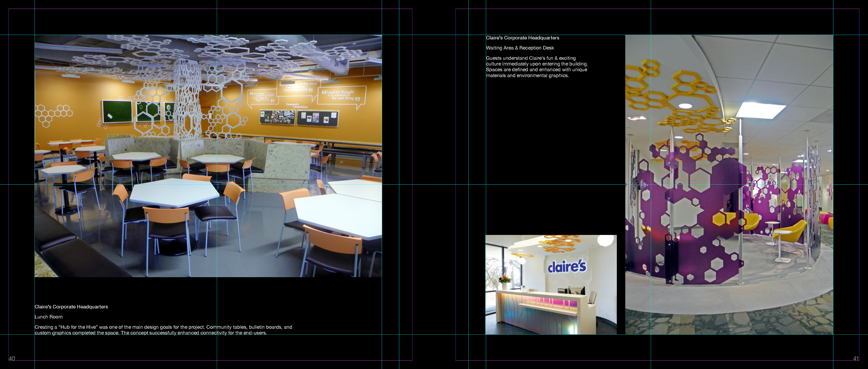Click the "Waiting Area & Reception Desk" text

click(x=520, y=48)
